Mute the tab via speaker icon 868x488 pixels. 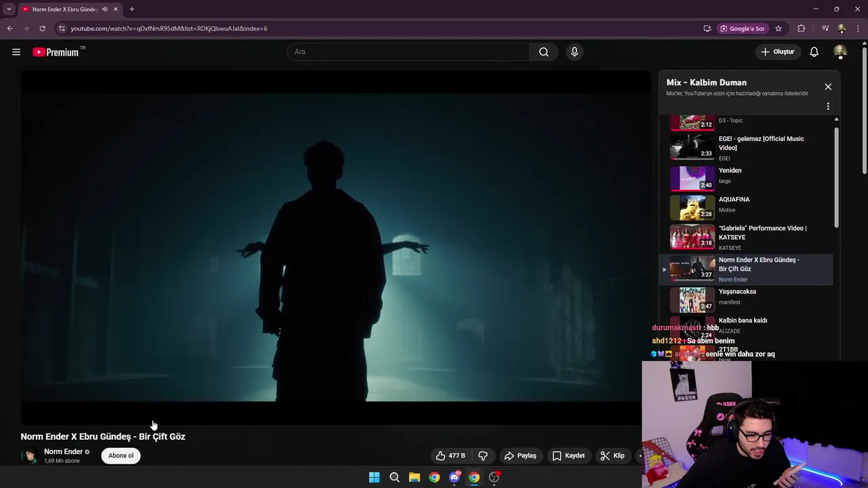(x=104, y=9)
